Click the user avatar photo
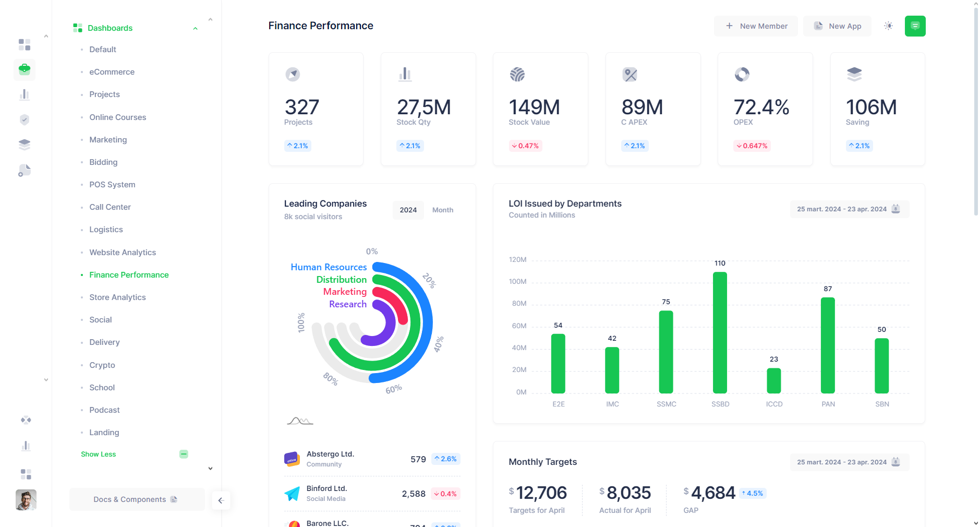This screenshot has width=980, height=527. 26,500
